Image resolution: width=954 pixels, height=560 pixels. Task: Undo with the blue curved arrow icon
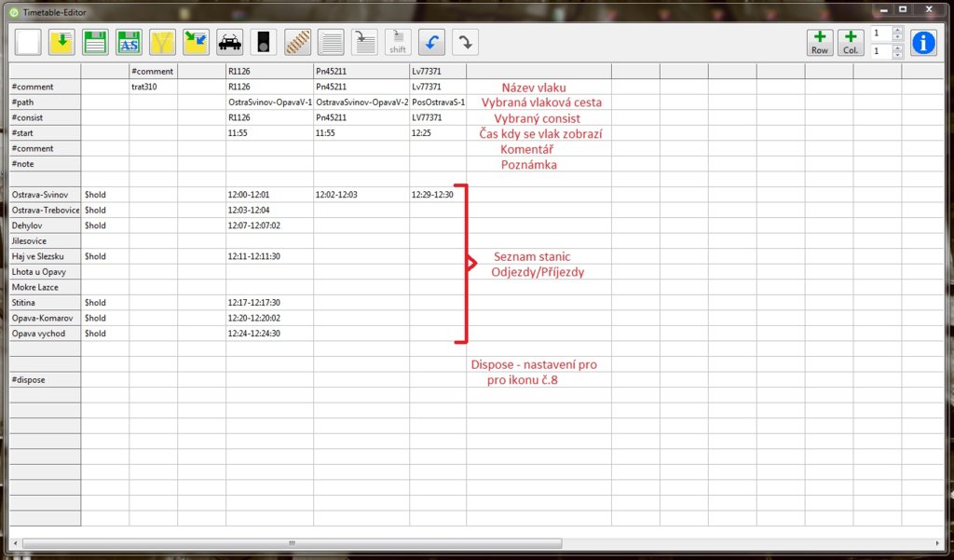pos(430,42)
